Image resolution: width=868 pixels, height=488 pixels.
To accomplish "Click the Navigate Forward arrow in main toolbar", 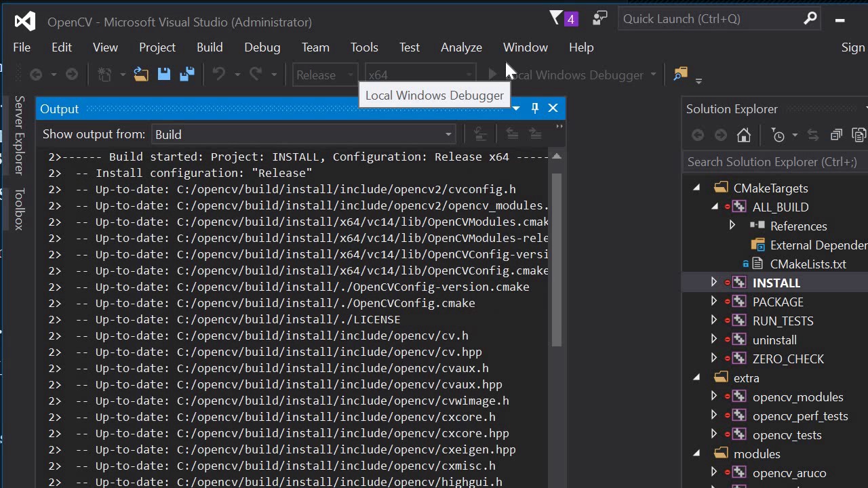I will point(71,75).
